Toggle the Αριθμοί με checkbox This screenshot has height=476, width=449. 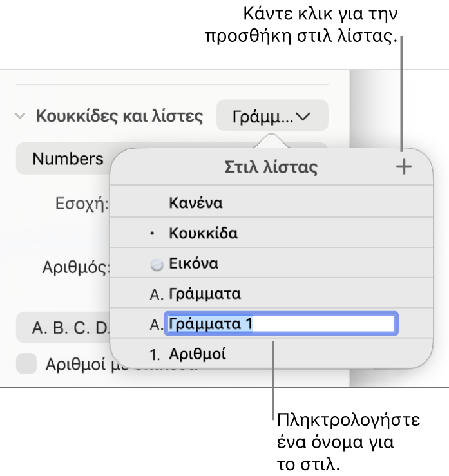pos(26,363)
